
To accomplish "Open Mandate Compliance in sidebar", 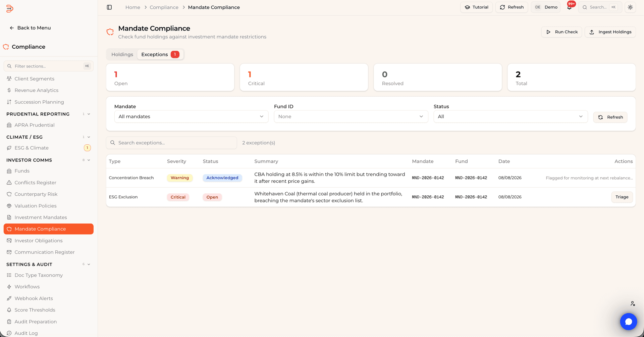I will click(49, 229).
